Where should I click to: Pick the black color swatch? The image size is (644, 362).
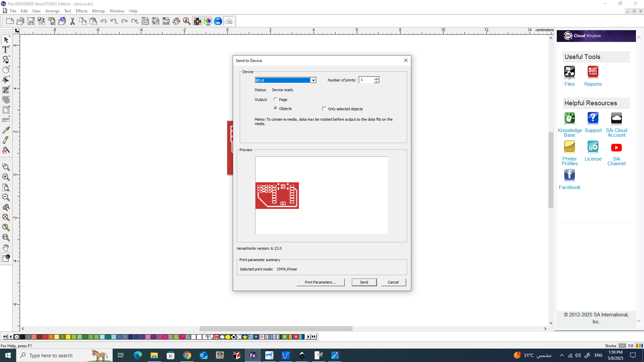22,337
